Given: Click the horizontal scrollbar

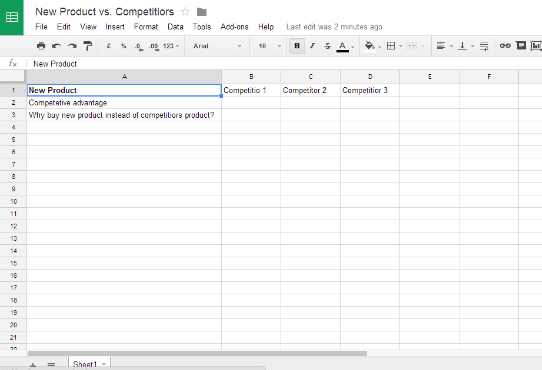Looking at the screenshot, I should pos(197,353).
